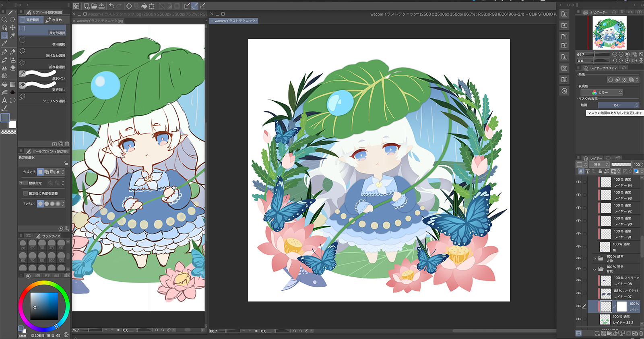Zoom in in Navigator panel
The width and height of the screenshot is (644, 339).
[621, 54]
